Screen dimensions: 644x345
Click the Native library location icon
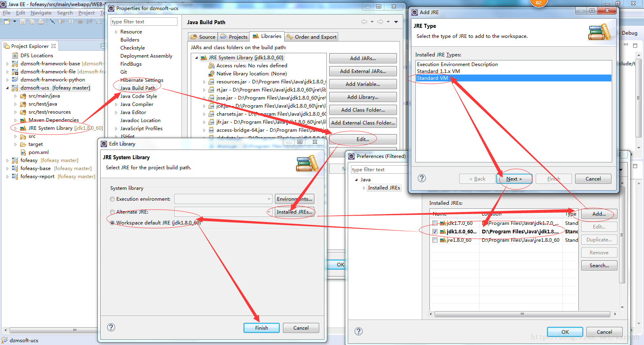[211, 73]
